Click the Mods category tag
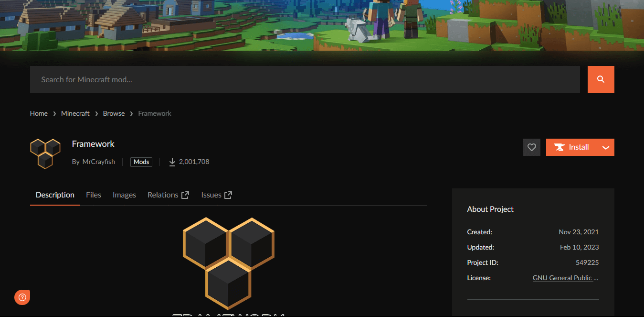644x317 pixels. pyautogui.click(x=141, y=162)
